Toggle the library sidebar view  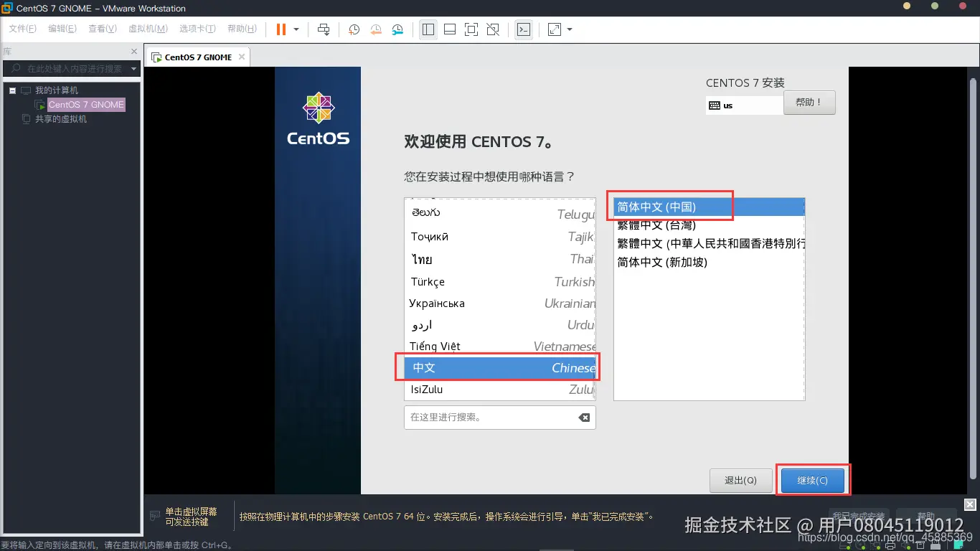428,29
